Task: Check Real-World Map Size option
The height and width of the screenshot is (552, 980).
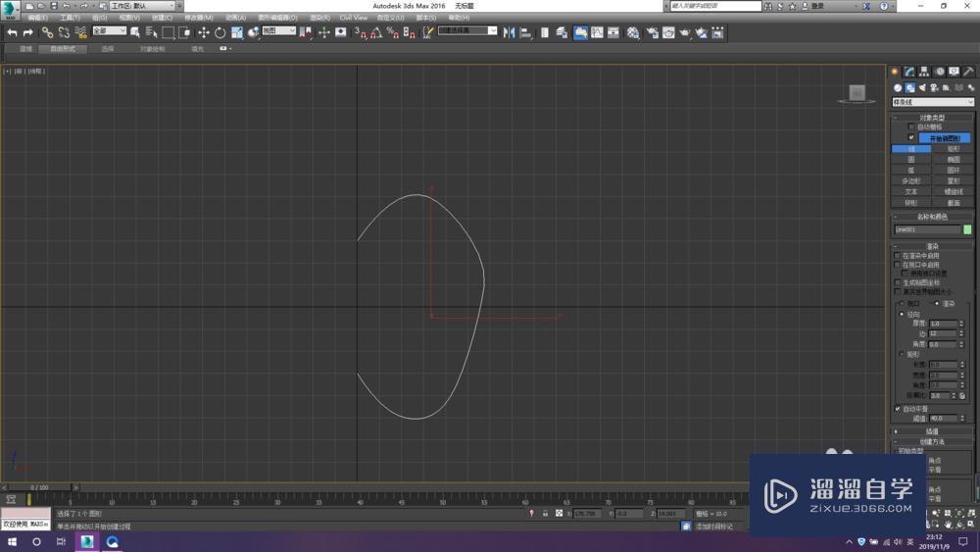Action: click(898, 291)
